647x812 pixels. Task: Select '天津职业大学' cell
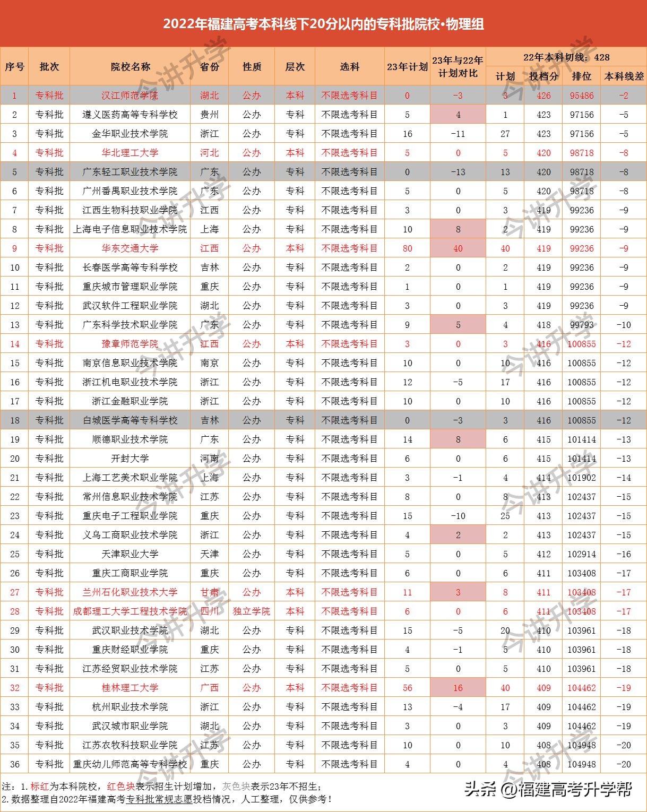130,554
